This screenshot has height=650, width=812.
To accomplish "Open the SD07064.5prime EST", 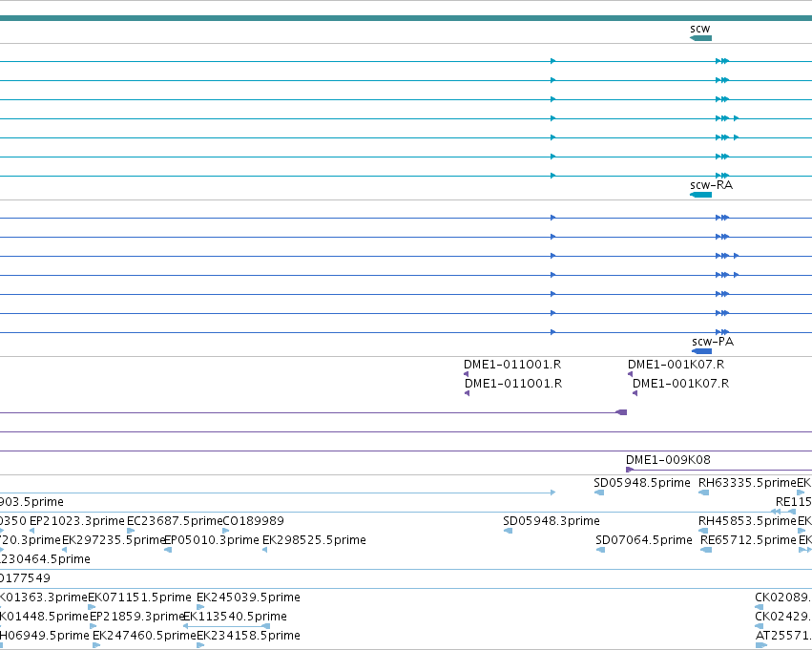I will (x=644, y=539).
